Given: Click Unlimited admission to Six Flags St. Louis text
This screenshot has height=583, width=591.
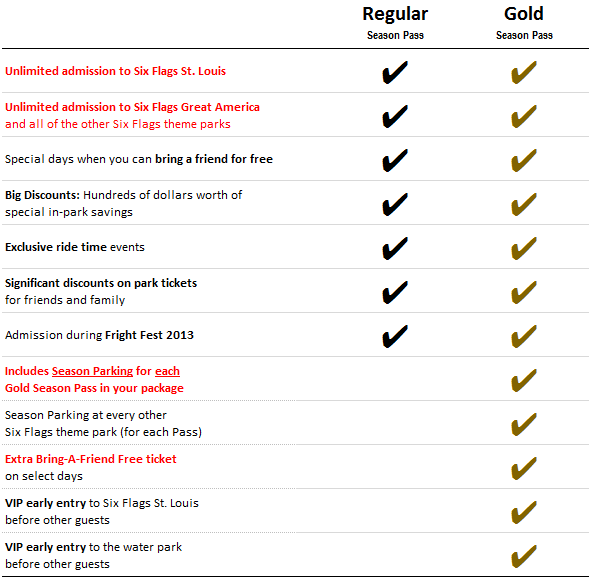Looking at the screenshot, I should click(x=115, y=71).
